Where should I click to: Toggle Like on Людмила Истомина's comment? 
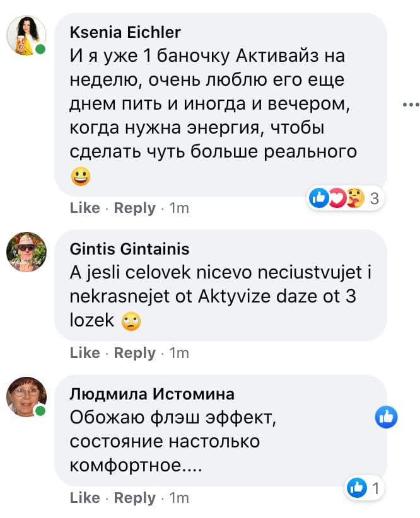click(x=85, y=498)
